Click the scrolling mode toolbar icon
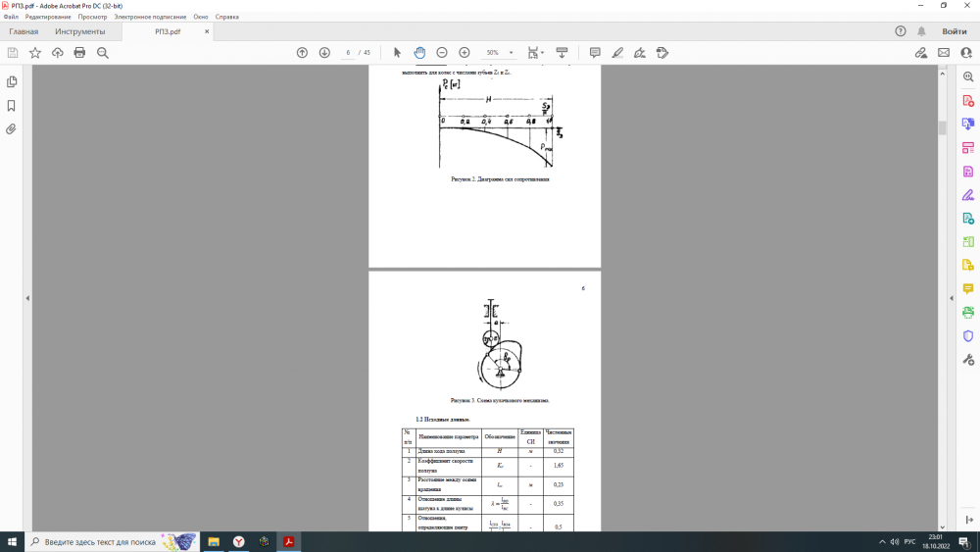 click(562, 53)
